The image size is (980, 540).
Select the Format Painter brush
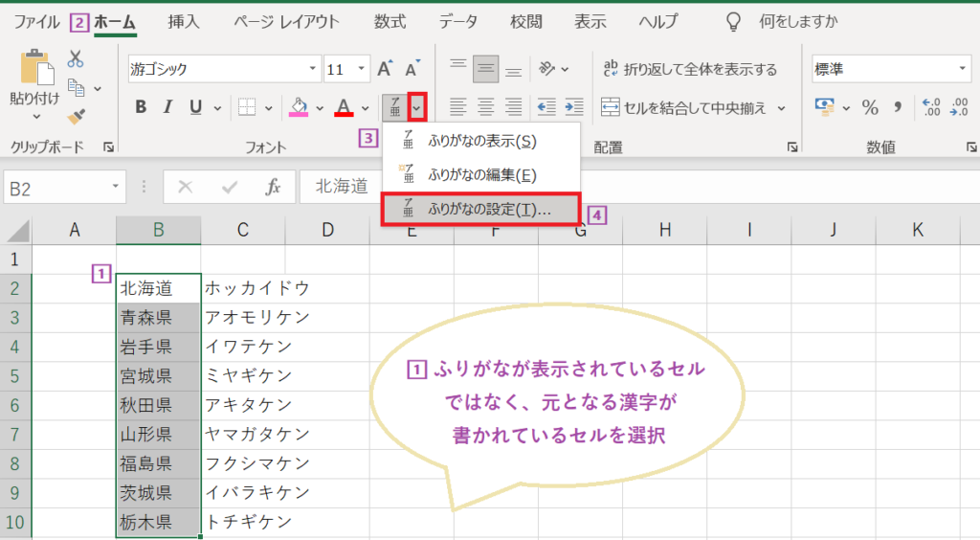tap(77, 116)
